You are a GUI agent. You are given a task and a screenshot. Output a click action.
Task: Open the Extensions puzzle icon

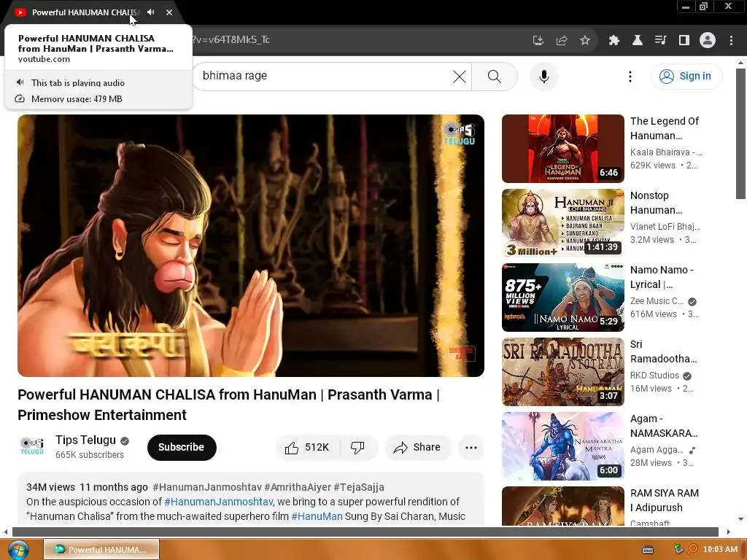(614, 41)
